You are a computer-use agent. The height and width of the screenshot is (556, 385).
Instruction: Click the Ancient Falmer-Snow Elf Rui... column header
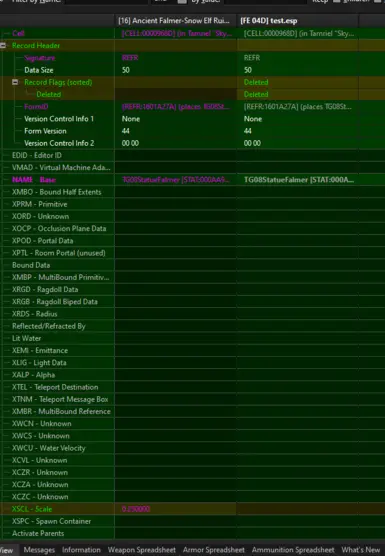click(x=175, y=21)
